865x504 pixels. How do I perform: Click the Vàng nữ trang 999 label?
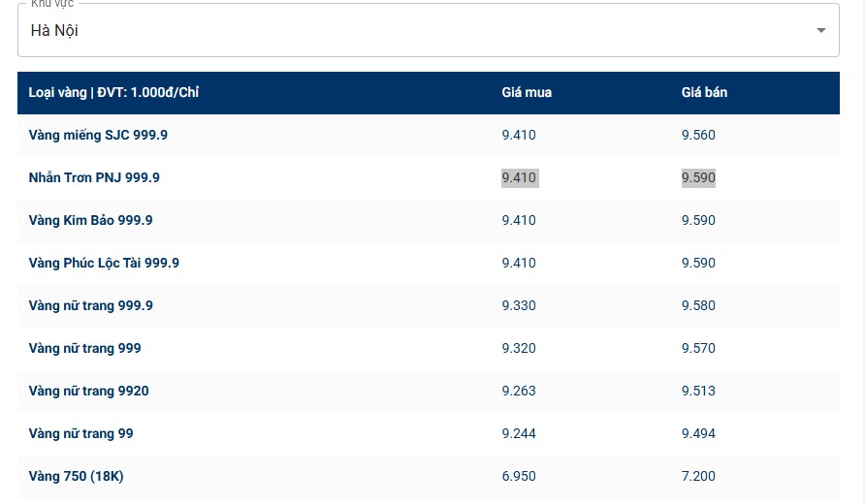[84, 348]
